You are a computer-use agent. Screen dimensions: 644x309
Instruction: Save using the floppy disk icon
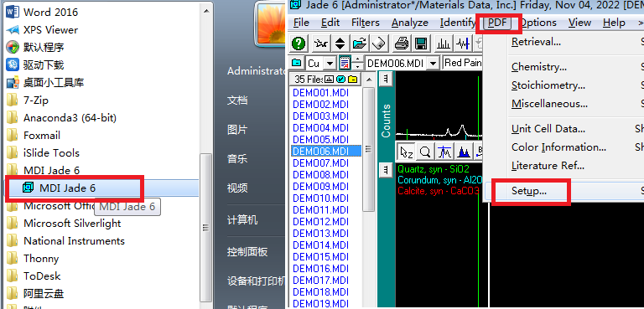(x=421, y=43)
